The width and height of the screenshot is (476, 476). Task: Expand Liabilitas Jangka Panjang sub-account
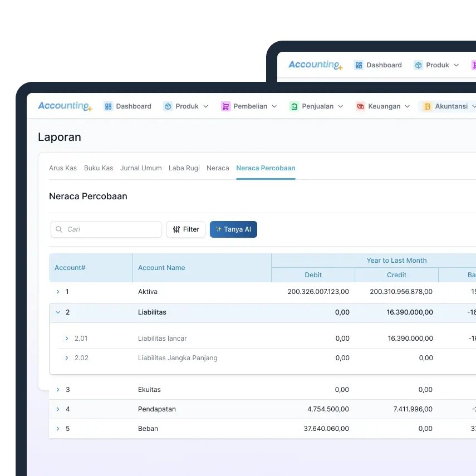pos(67,358)
